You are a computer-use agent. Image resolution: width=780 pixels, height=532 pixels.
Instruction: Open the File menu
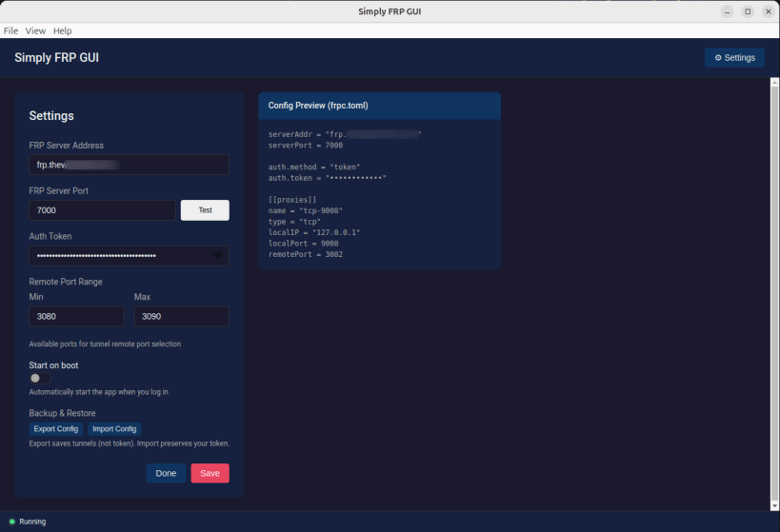(10, 30)
